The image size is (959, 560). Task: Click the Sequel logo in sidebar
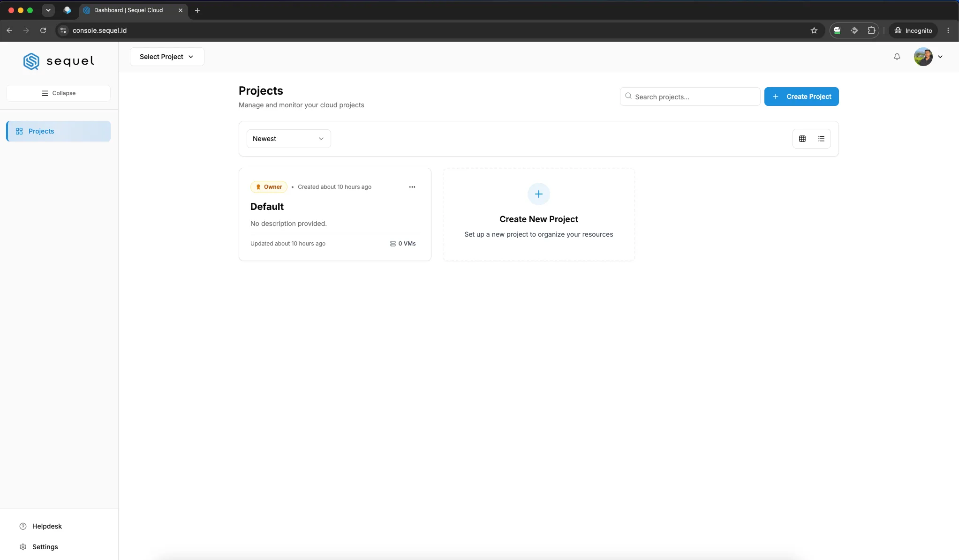point(59,61)
